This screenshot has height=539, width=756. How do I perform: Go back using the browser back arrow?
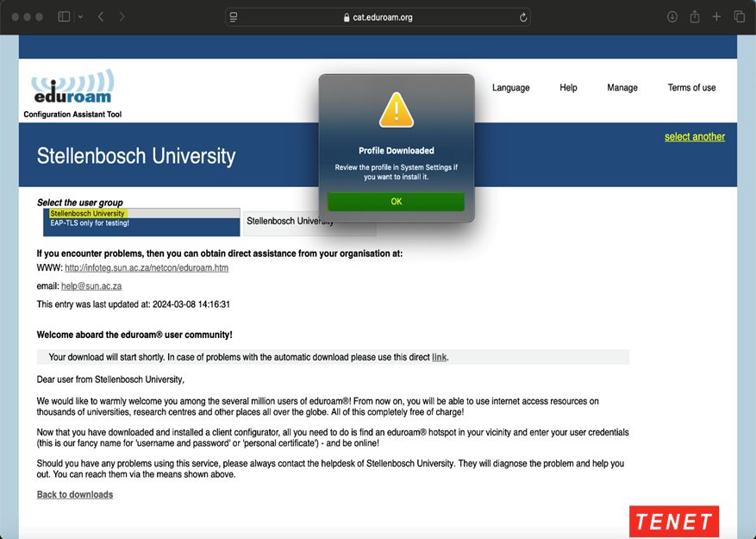coord(101,17)
